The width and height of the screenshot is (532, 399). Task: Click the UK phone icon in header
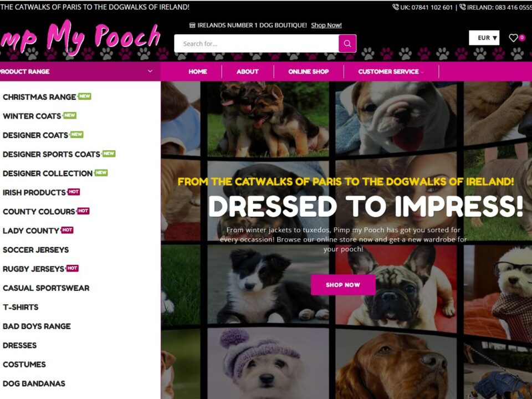pos(395,7)
